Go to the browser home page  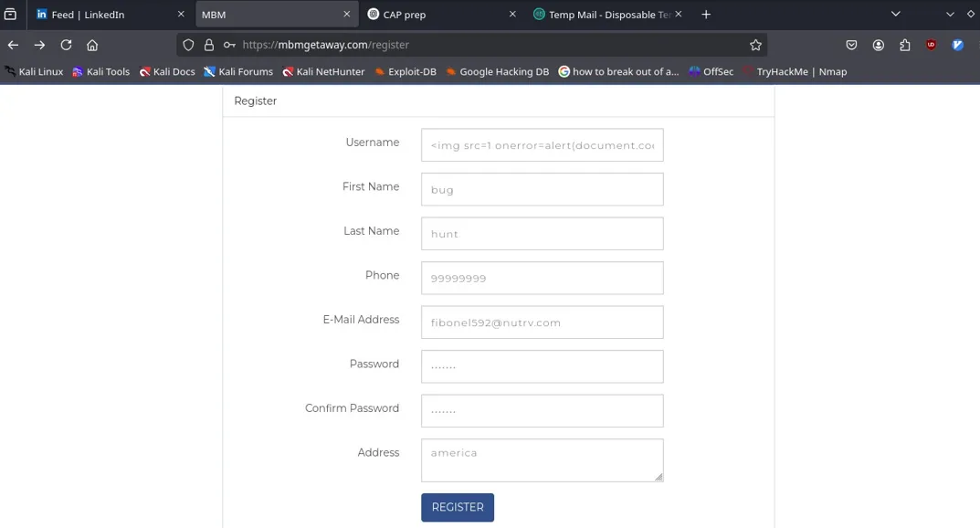tap(92, 45)
